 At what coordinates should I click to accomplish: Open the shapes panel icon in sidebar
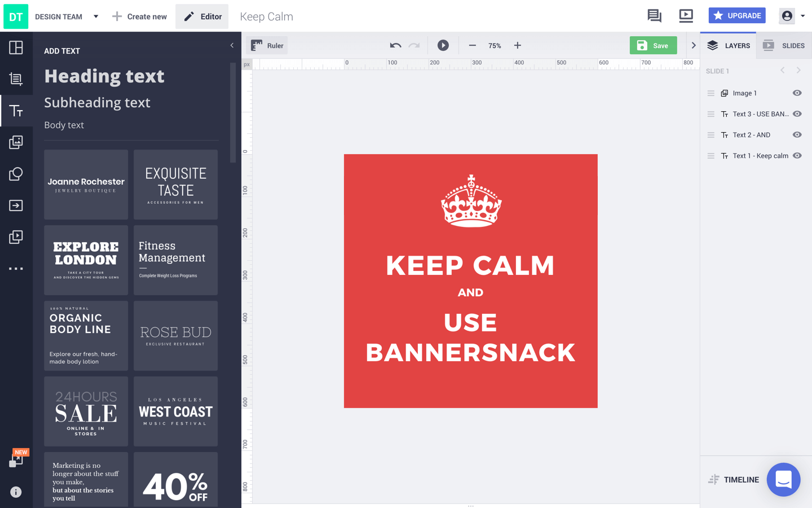16,174
